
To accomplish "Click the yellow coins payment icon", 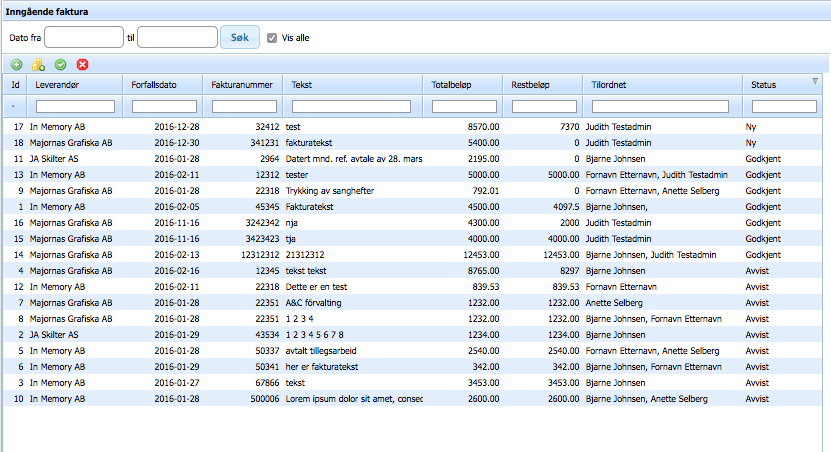I will (38, 65).
